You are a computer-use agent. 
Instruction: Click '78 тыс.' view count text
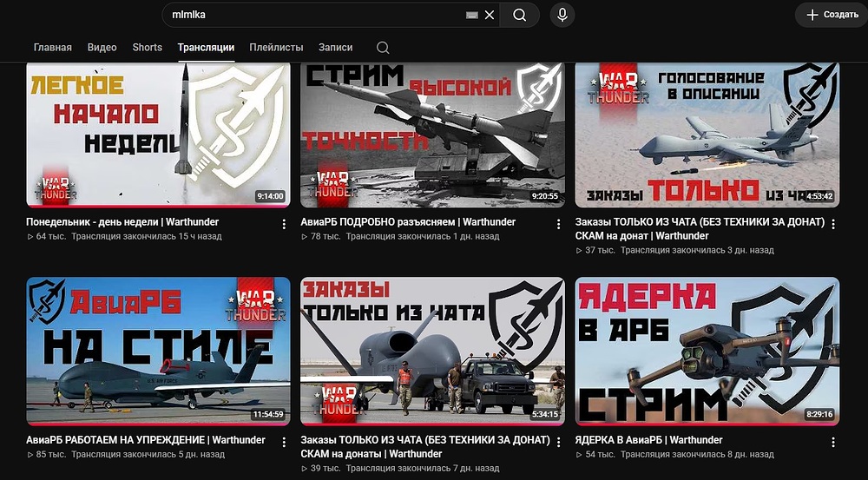click(x=325, y=236)
